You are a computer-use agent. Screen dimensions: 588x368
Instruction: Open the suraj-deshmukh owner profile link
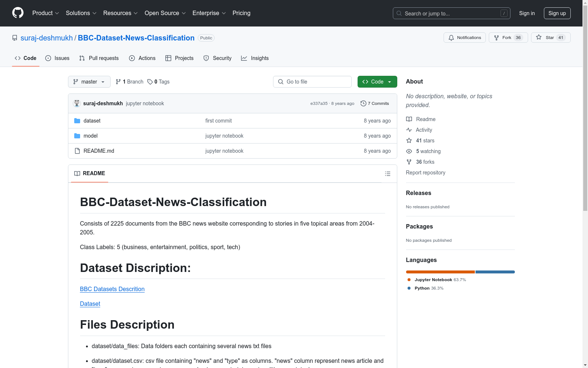coord(47,38)
